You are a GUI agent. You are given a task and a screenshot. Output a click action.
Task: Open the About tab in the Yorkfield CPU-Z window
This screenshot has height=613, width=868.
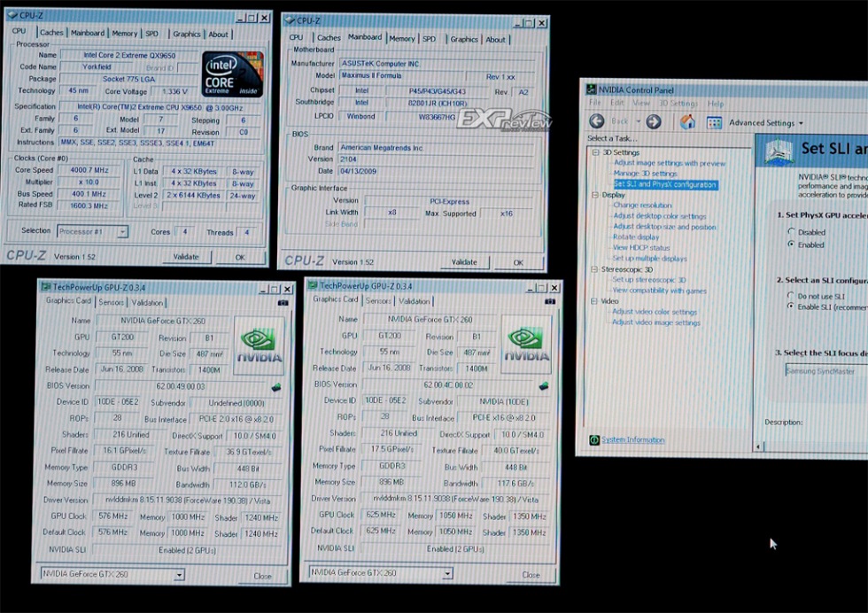(x=218, y=35)
